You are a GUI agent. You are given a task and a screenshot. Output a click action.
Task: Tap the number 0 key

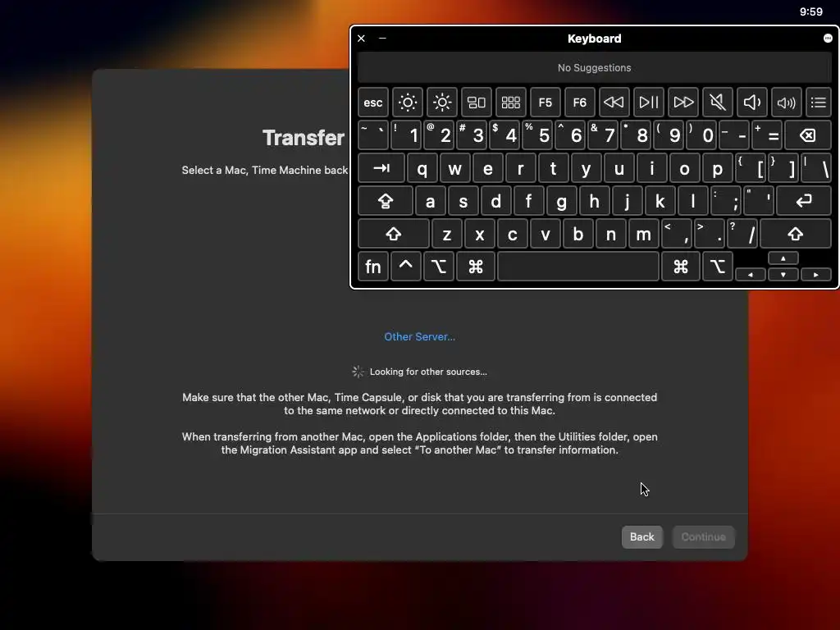pyautogui.click(x=701, y=135)
